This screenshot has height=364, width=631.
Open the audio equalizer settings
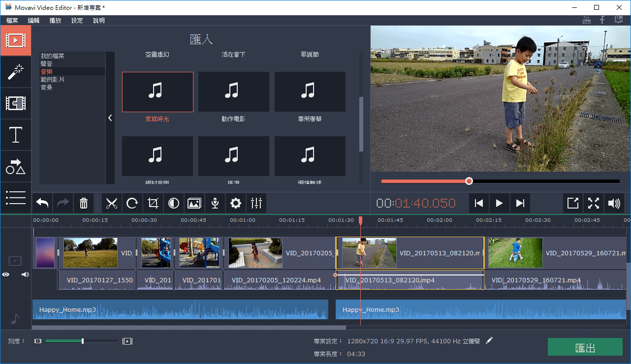(x=256, y=203)
